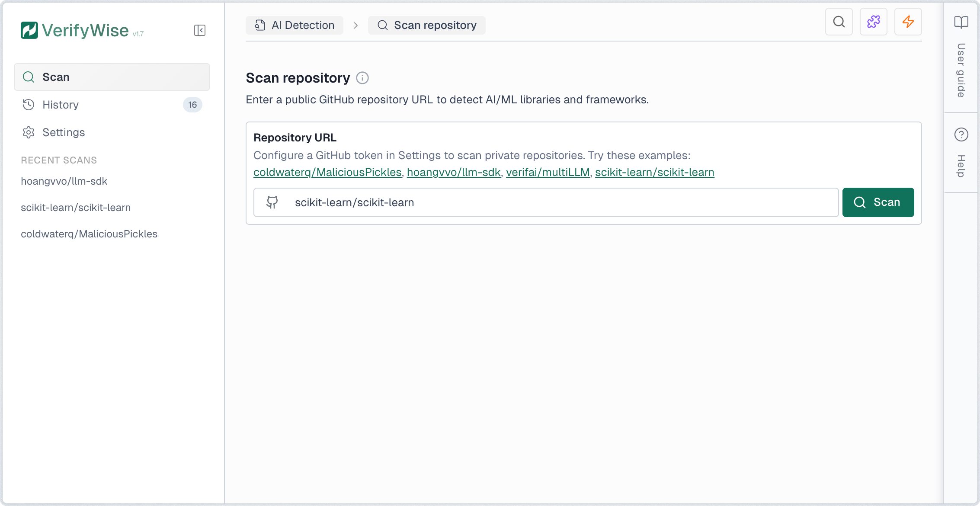Collapse the sidebar with the panel toggle
980x506 pixels.
[199, 30]
